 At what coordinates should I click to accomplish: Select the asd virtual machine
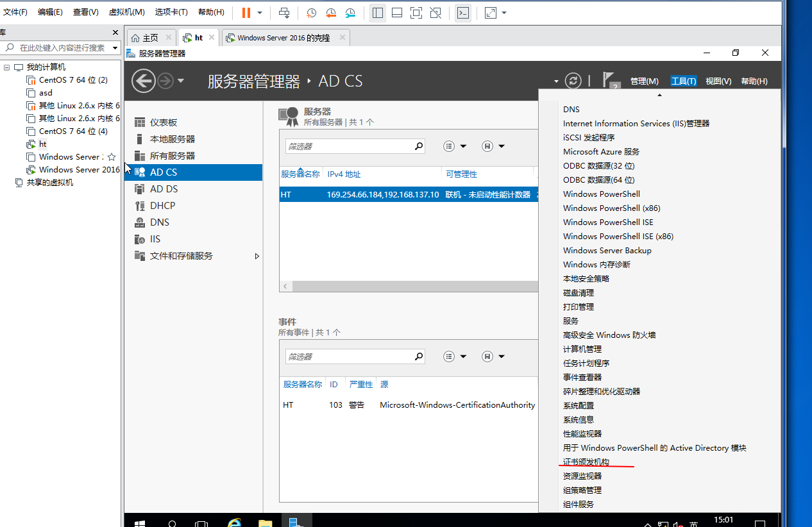pos(46,93)
